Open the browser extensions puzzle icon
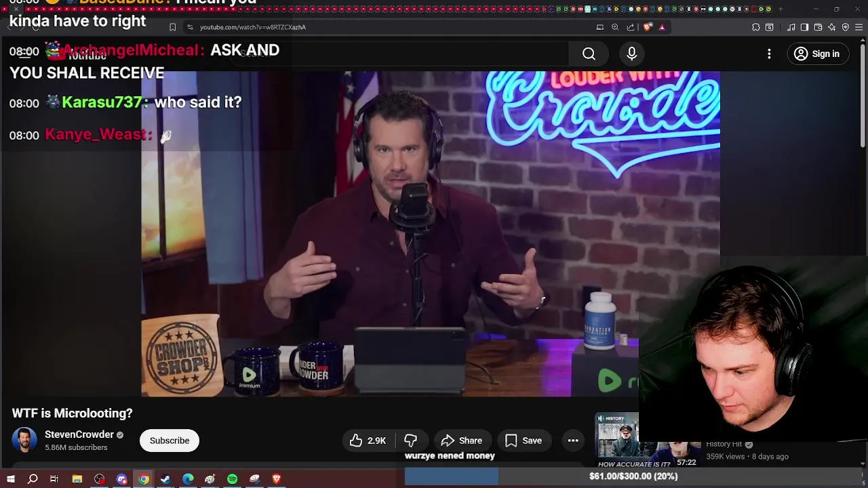Viewport: 868px width, 488px height. click(x=756, y=27)
